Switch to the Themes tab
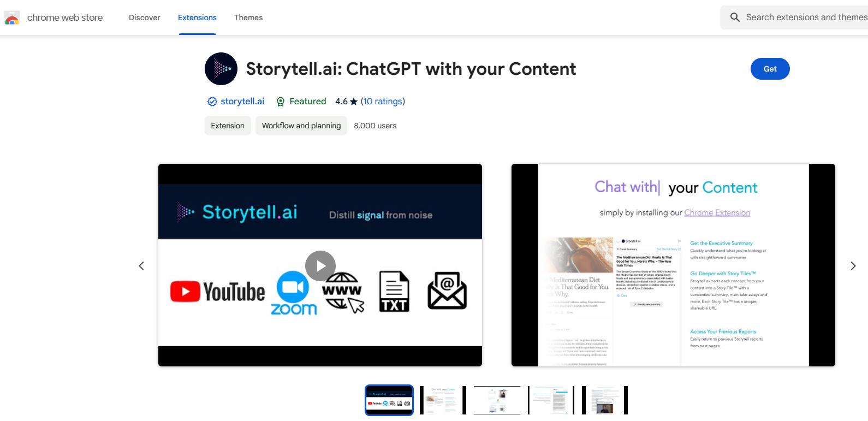 coord(248,17)
